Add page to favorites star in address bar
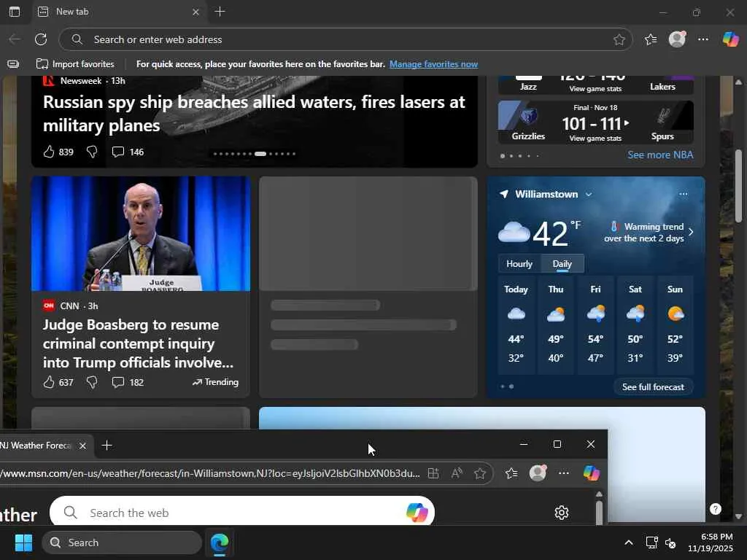This screenshot has height=560, width=747. [x=619, y=39]
